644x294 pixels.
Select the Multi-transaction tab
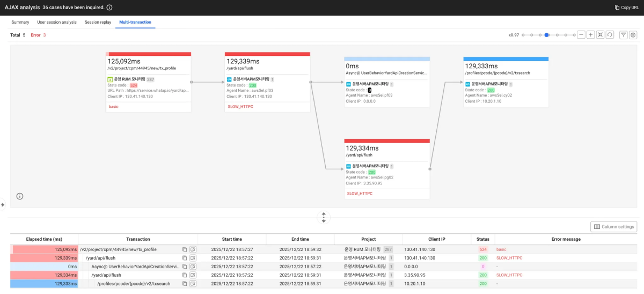tap(135, 22)
